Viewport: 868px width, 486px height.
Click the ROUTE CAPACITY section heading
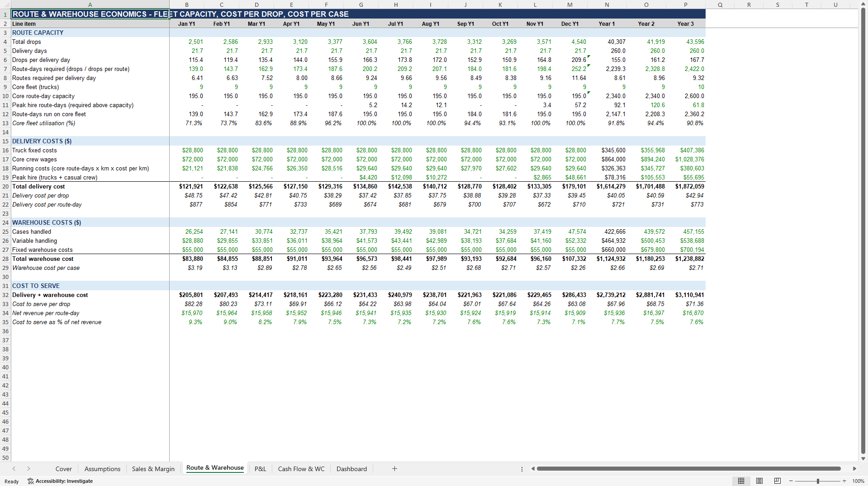(38, 33)
